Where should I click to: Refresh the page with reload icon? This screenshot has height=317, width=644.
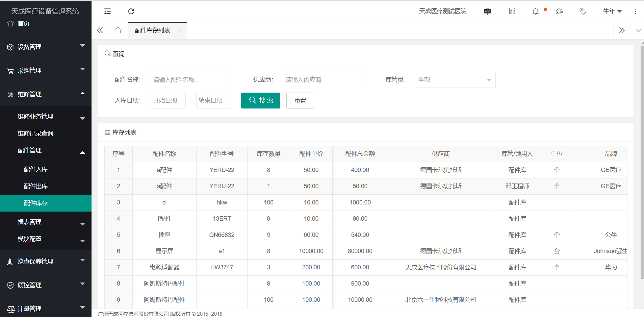pyautogui.click(x=131, y=11)
